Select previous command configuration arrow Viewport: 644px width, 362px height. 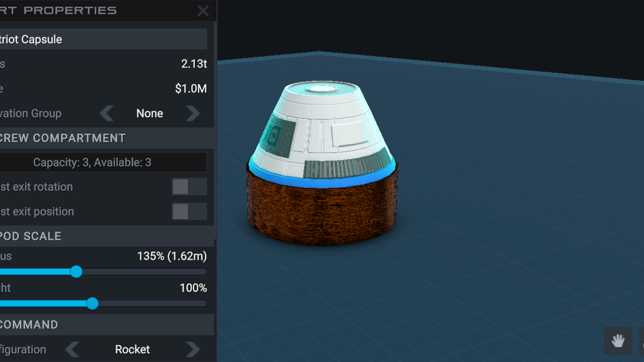click(x=72, y=349)
